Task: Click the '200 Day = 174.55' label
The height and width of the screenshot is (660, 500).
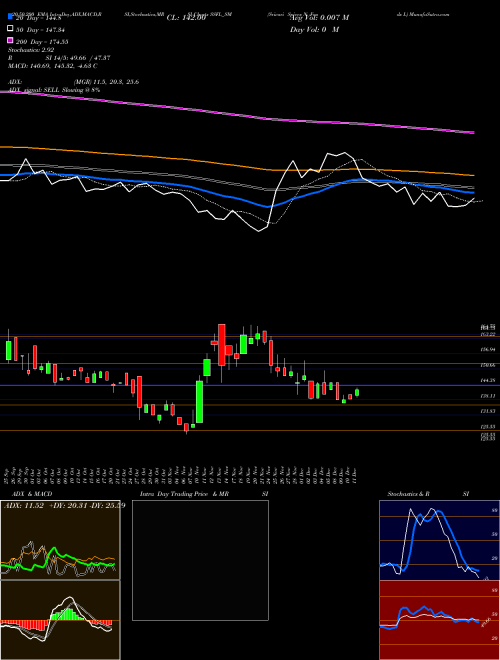Action: pyautogui.click(x=42, y=42)
